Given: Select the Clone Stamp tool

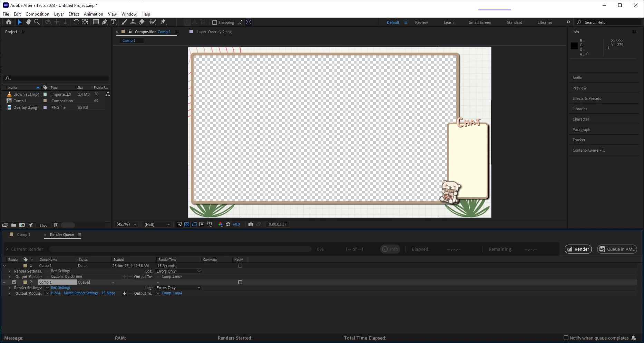Looking at the screenshot, I should click(133, 22).
